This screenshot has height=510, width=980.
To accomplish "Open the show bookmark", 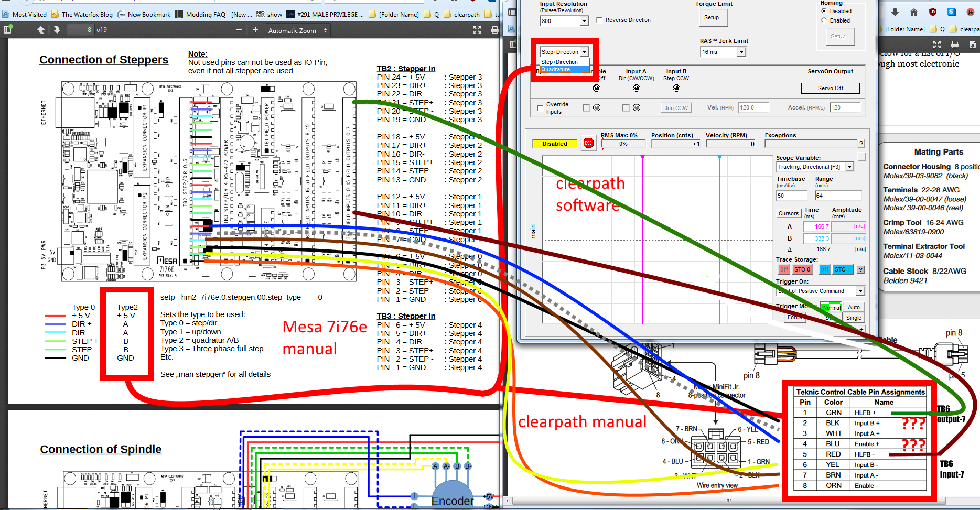I will 269,14.
